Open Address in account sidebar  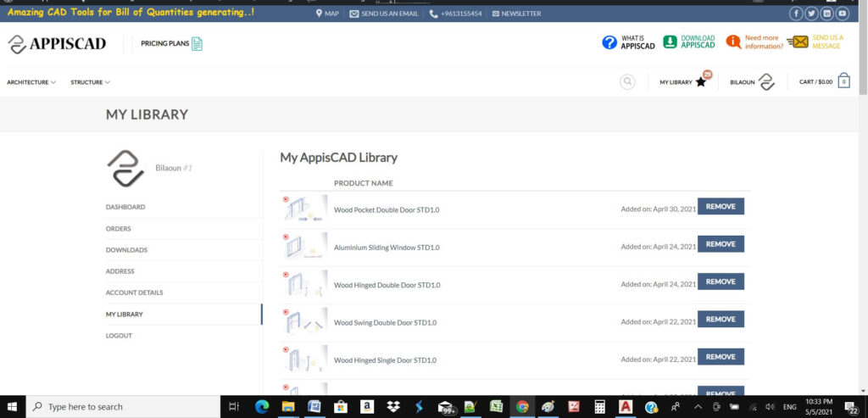pyautogui.click(x=120, y=271)
